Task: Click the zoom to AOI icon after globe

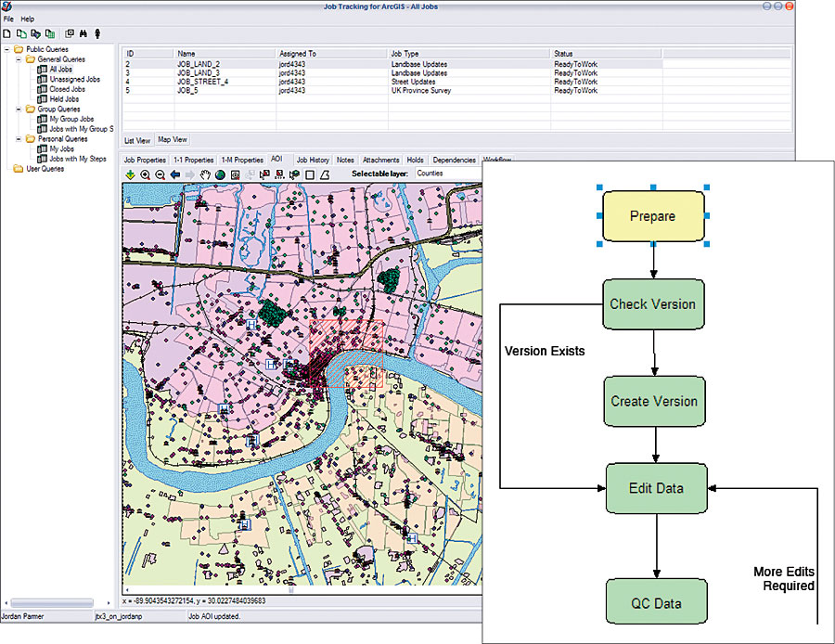Action: (235, 174)
